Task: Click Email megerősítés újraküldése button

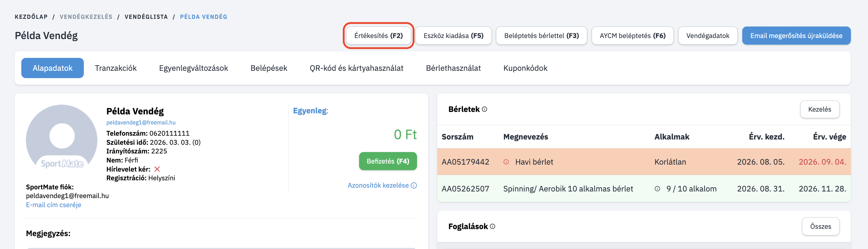Action: pyautogui.click(x=796, y=36)
